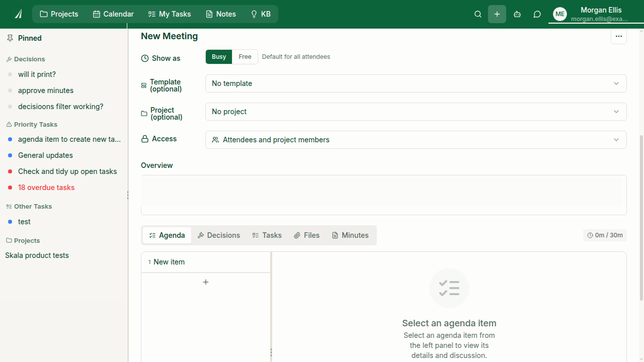Open the 18 overdue tasks link
644x362 pixels.
(x=46, y=188)
